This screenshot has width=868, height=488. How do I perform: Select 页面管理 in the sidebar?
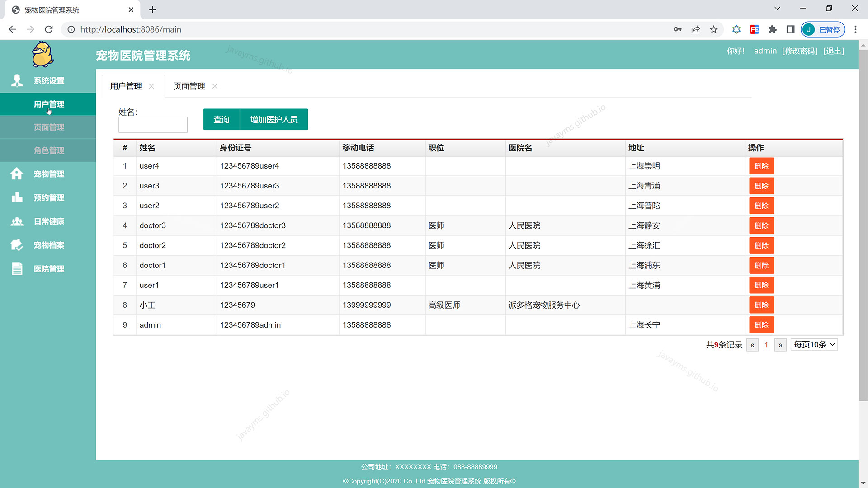pyautogui.click(x=48, y=127)
